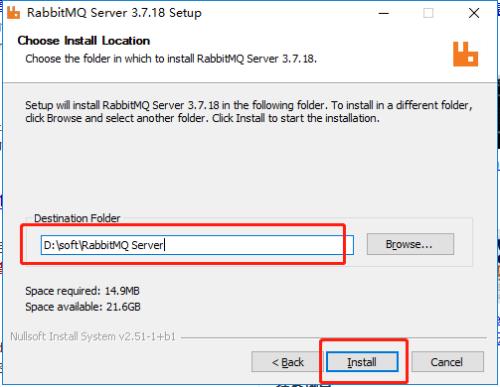The width and height of the screenshot is (500, 387).
Task: Open the Browse... folder picker
Action: point(410,244)
